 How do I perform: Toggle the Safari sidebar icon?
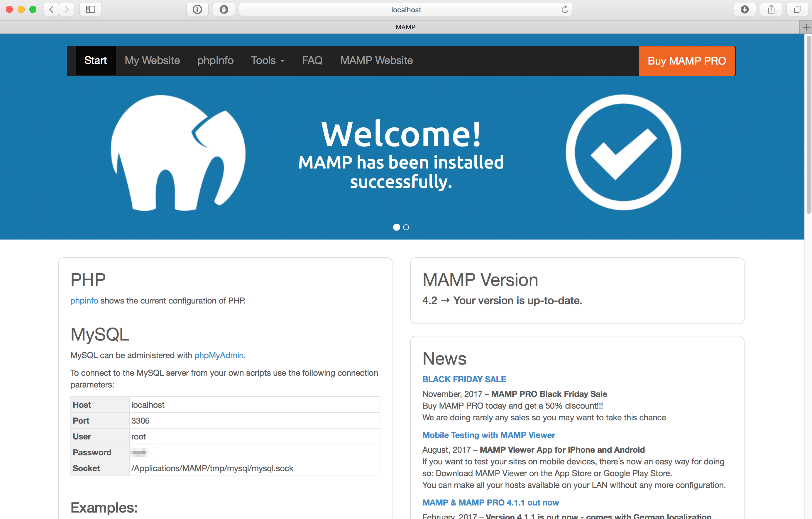[90, 9]
